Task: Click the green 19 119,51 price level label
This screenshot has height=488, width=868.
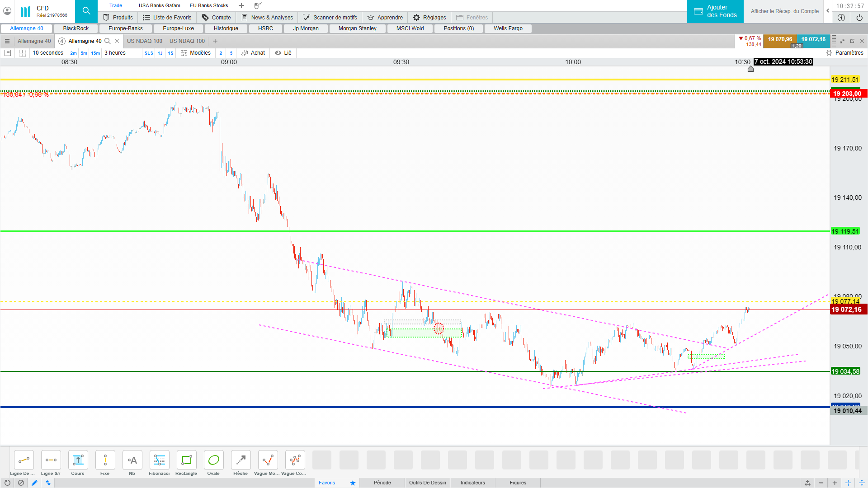Action: (845, 231)
